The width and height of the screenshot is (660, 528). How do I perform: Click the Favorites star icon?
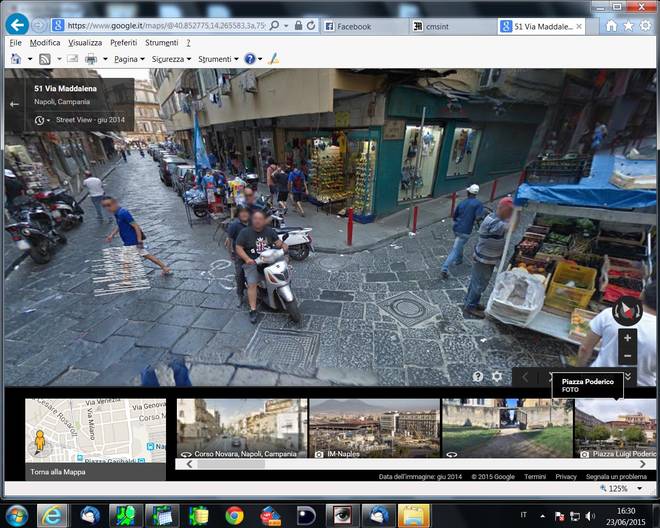(x=628, y=25)
